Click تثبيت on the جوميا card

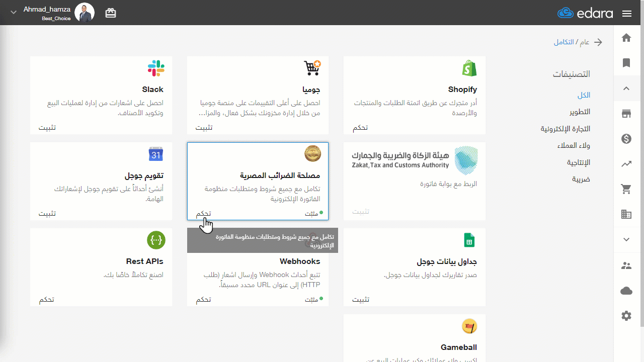click(x=204, y=128)
